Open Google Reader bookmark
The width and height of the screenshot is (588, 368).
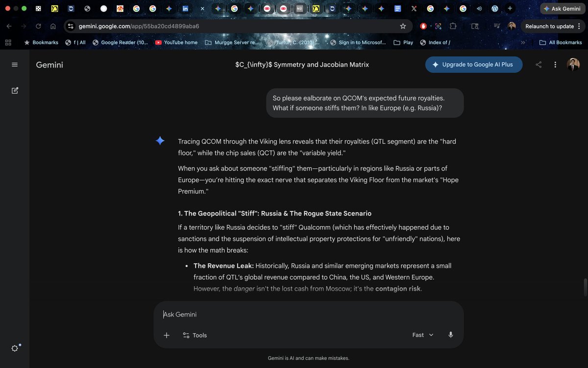[x=120, y=43]
